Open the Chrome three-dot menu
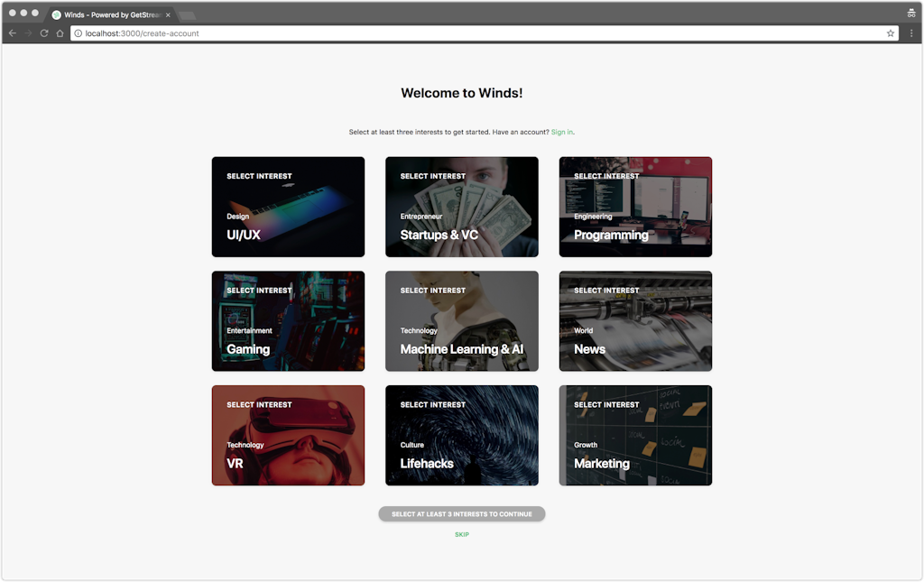 [x=911, y=33]
